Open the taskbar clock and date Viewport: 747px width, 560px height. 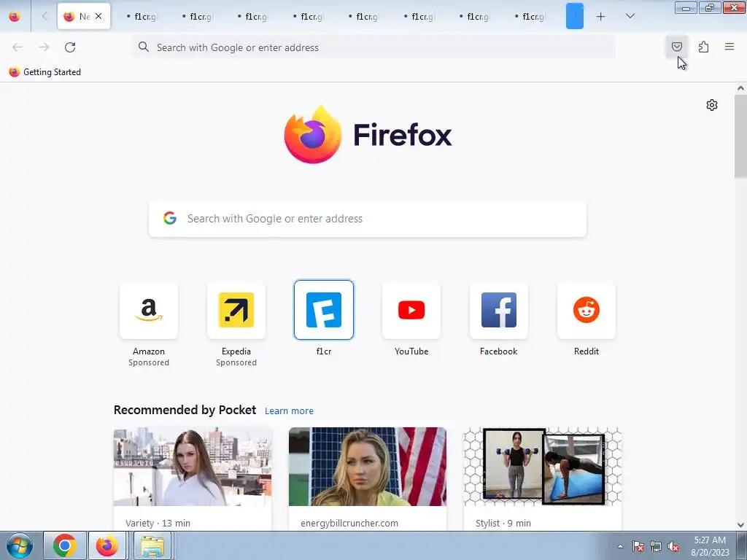(710, 546)
